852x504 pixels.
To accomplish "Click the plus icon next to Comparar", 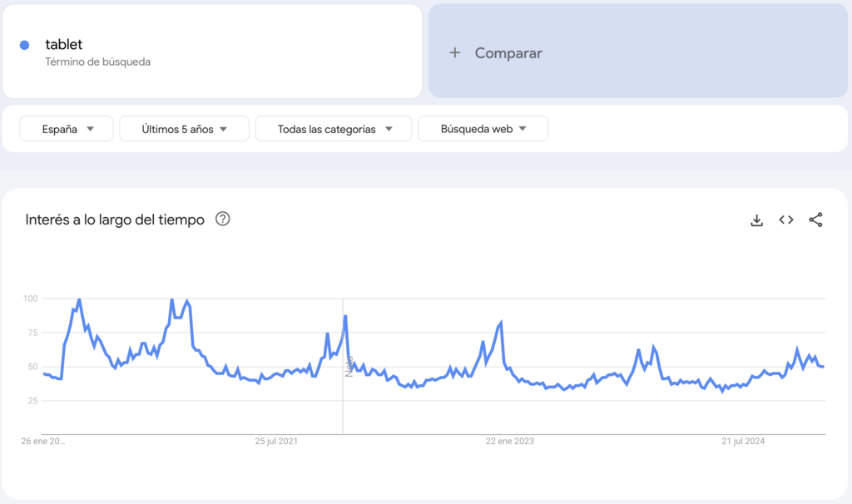I will [454, 52].
